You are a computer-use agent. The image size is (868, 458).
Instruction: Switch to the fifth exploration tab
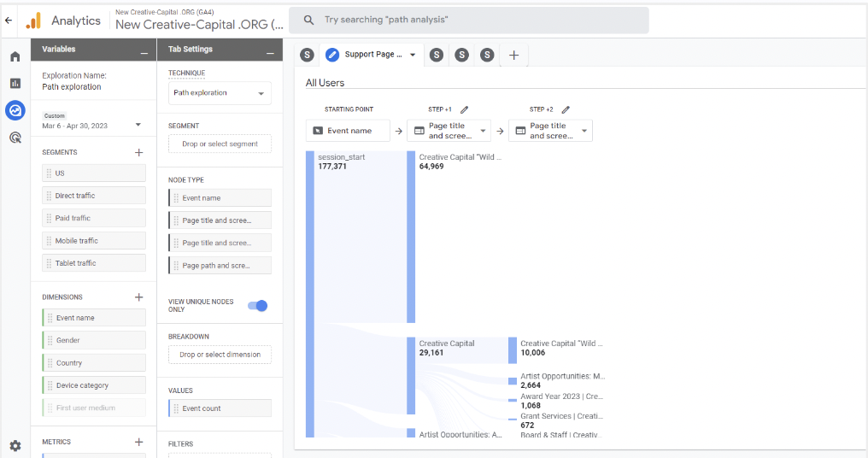tap(487, 55)
